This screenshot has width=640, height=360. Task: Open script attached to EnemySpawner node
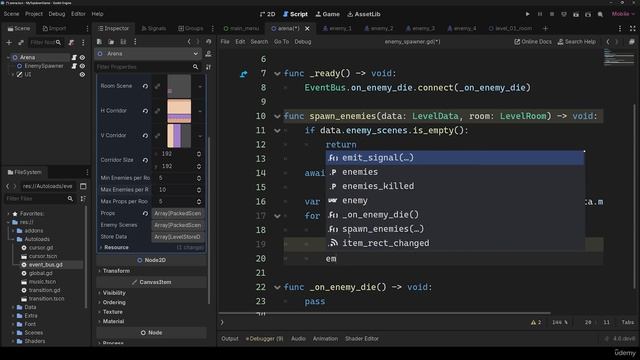pos(74,66)
